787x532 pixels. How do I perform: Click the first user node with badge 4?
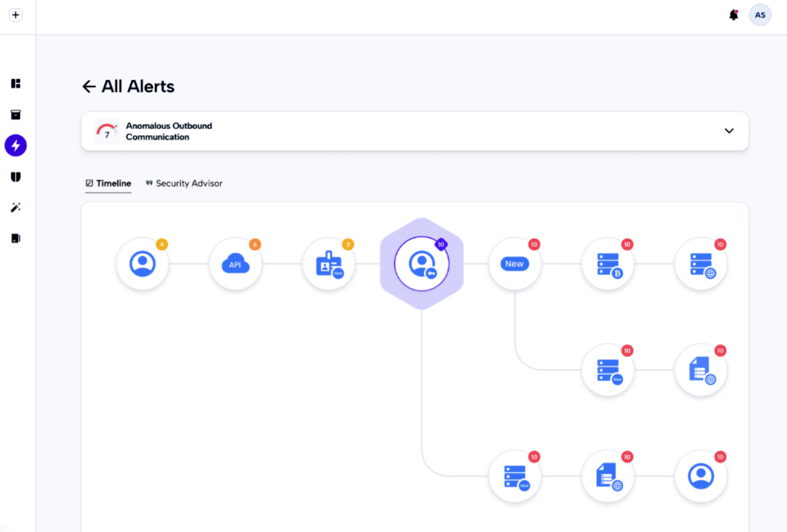142,264
